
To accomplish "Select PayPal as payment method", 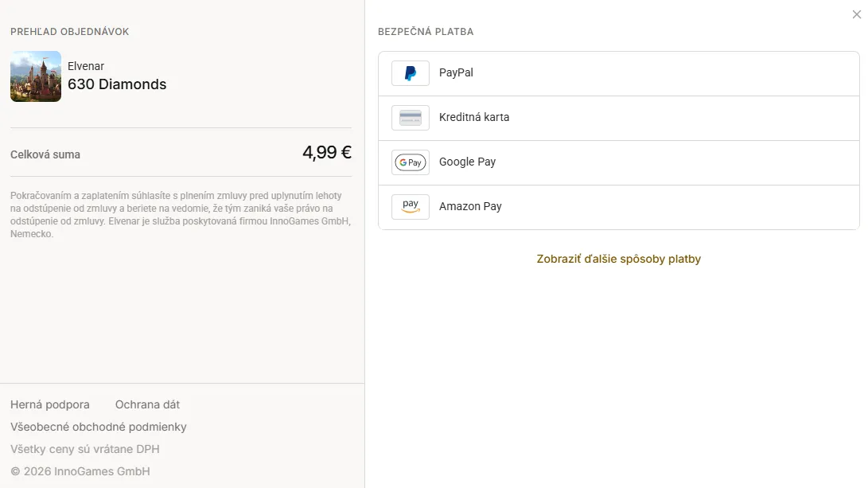I will (618, 74).
